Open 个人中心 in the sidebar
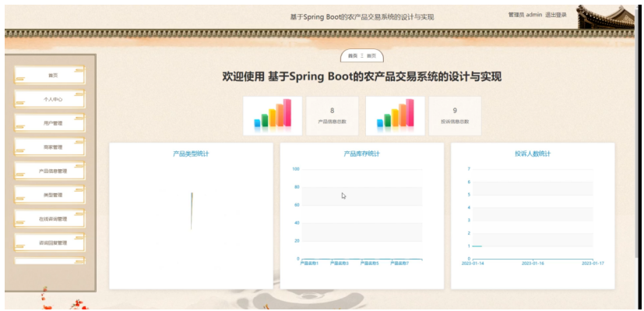Image resolution: width=644 pixels, height=311 pixels. point(50,99)
